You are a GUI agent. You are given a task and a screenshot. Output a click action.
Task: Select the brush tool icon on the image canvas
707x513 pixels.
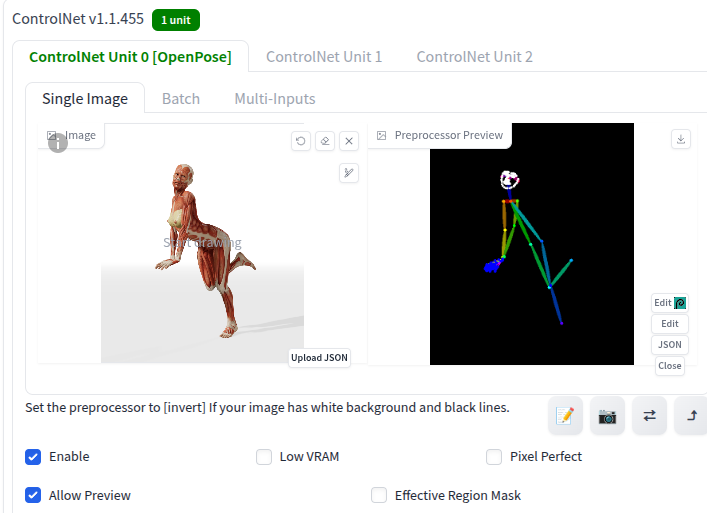[348, 173]
